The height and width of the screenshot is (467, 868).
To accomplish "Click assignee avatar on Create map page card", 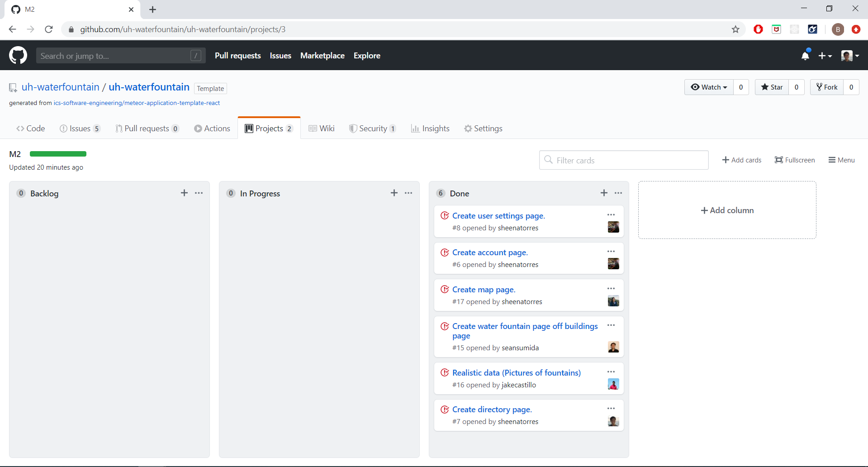I will coord(613,301).
